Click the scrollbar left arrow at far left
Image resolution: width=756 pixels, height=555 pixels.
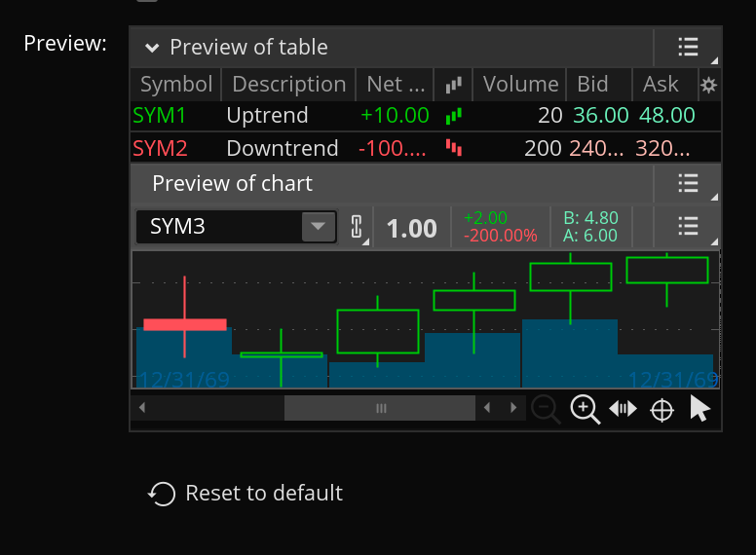142,409
